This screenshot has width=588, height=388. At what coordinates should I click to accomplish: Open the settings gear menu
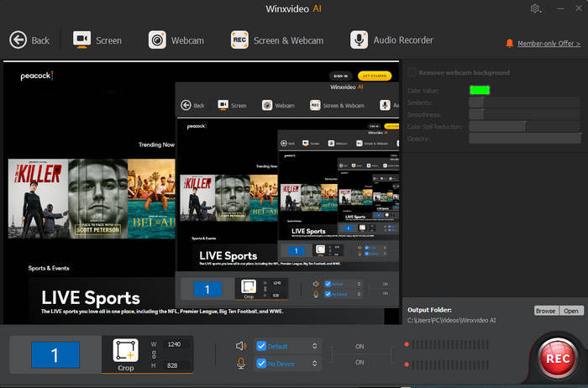535,8
